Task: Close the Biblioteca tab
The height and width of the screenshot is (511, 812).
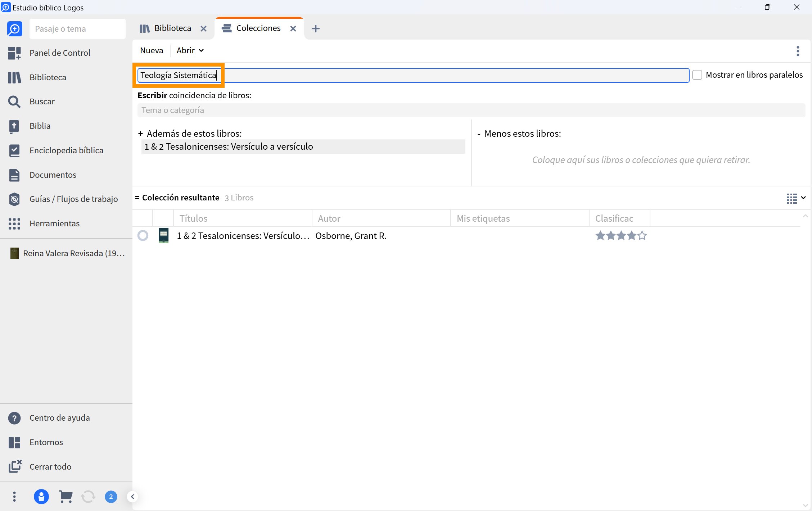Action: pos(203,28)
